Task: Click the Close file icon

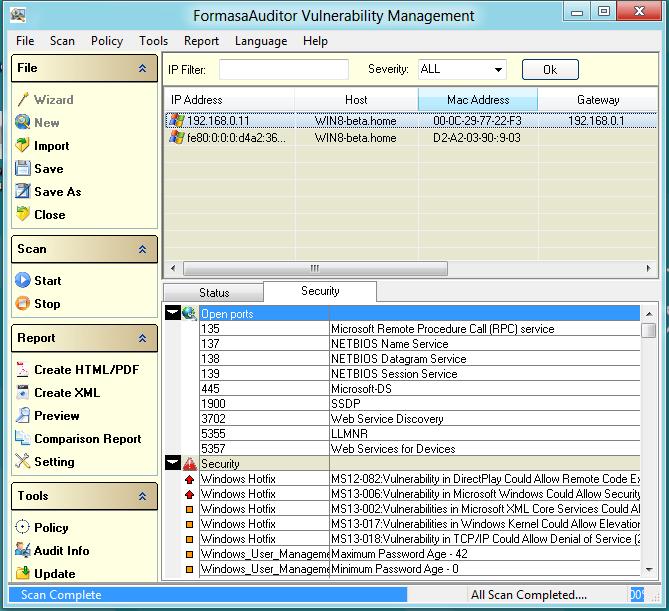Action: tap(23, 214)
